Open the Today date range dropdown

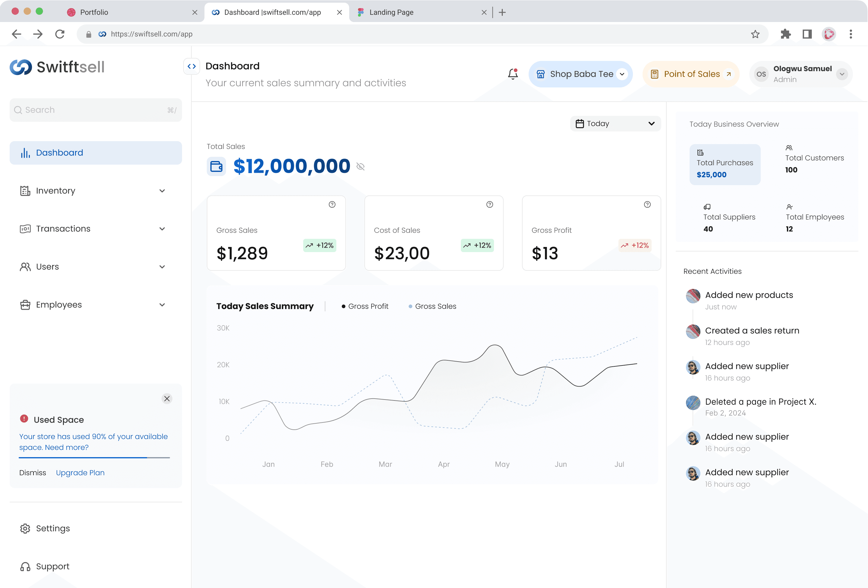coord(615,124)
